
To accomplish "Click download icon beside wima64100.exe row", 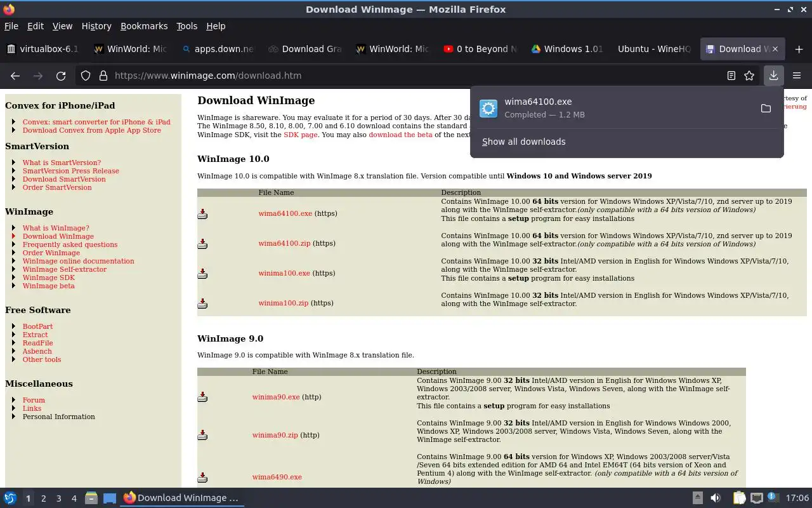I will [x=202, y=214].
